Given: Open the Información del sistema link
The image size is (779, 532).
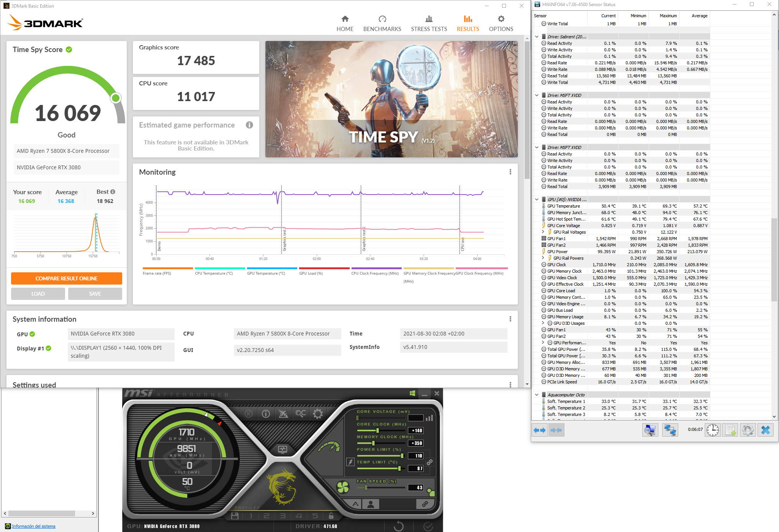Looking at the screenshot, I should (34, 526).
